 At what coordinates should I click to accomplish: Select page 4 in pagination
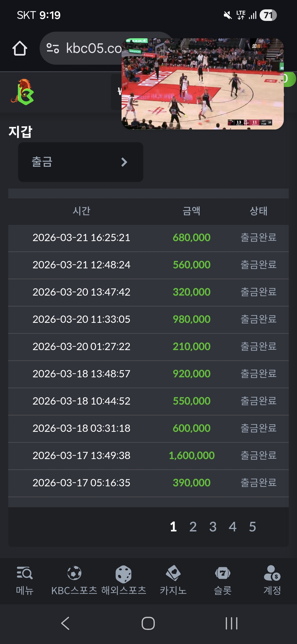pyautogui.click(x=233, y=527)
